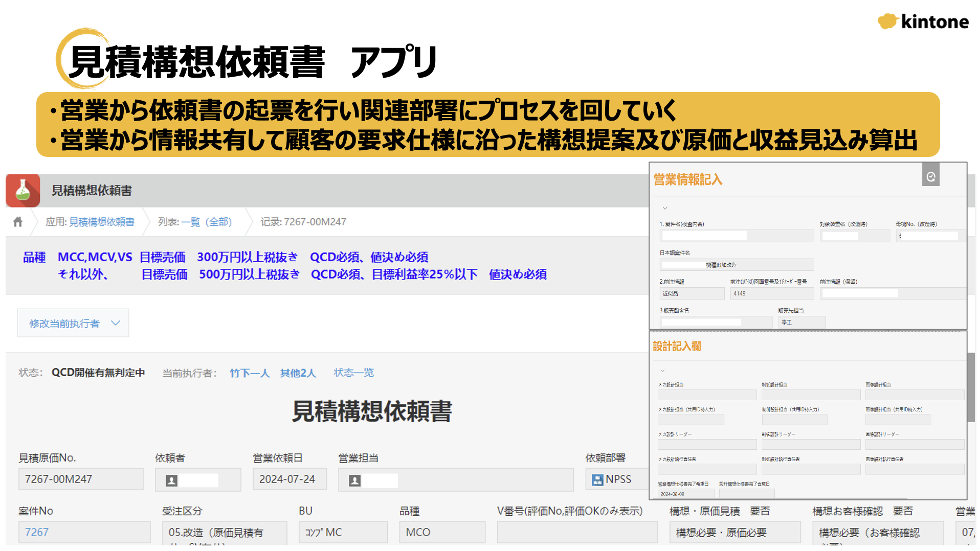Click the 受注区分 field 05.改造
The width and height of the screenshot is (980, 551).
coord(225,533)
